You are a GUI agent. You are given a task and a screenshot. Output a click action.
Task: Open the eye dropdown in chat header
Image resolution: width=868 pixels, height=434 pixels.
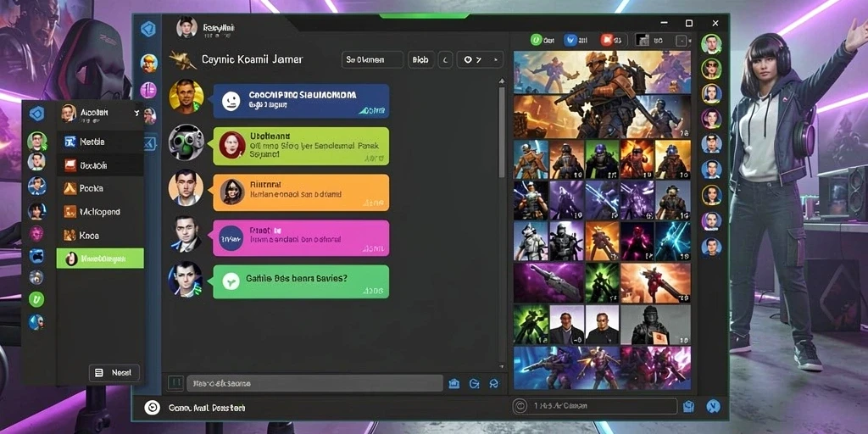pos(480,60)
